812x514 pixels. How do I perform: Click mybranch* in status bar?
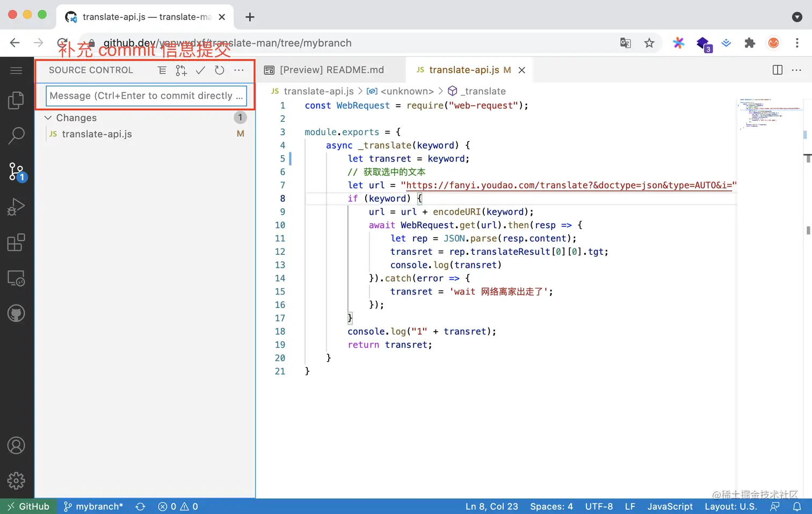[x=93, y=506]
